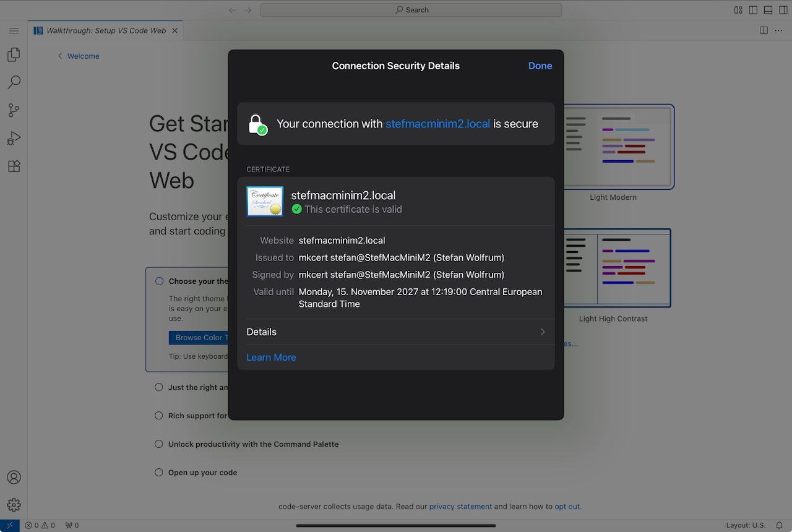Image resolution: width=792 pixels, height=532 pixels.
Task: Click the remote window indicator in status bar
Action: (9, 525)
